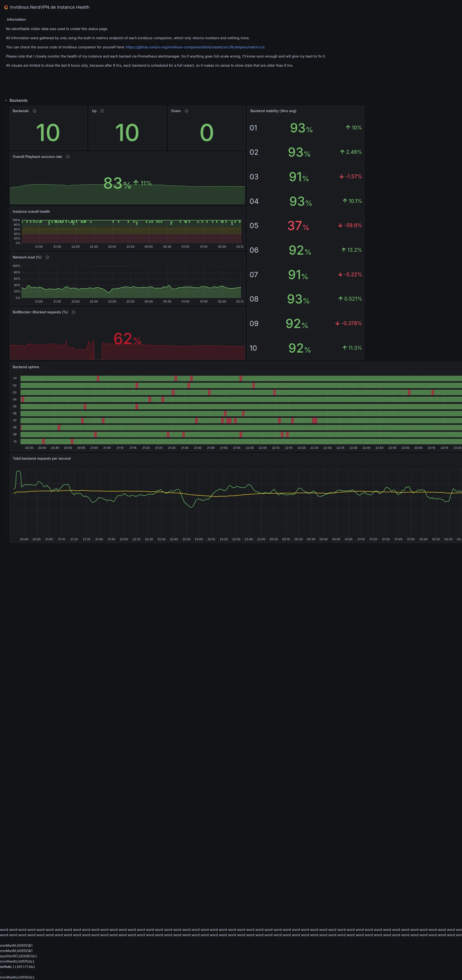Viewport: 462px width, 980px height.
Task: Open Backend uptime panel title menu
Action: tap(26, 367)
